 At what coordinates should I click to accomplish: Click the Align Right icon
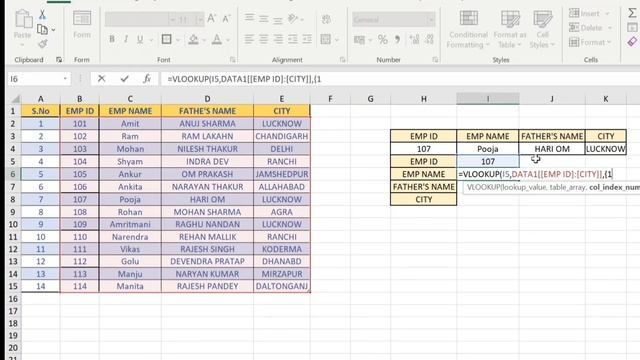pyautogui.click(x=278, y=40)
